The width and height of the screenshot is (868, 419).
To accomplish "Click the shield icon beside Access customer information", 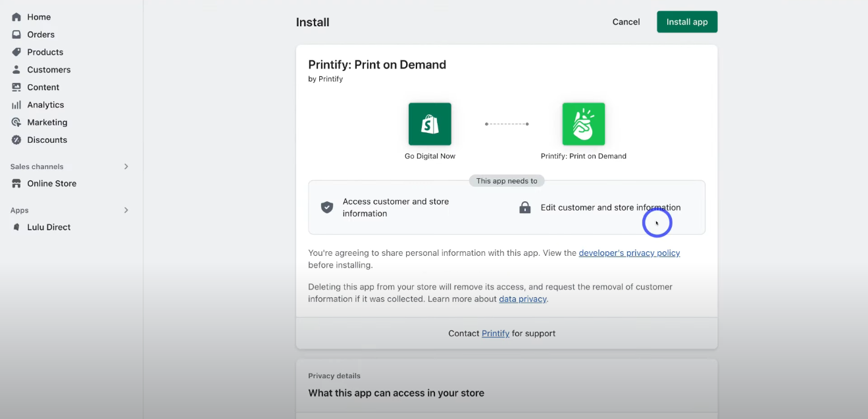I will click(x=327, y=207).
